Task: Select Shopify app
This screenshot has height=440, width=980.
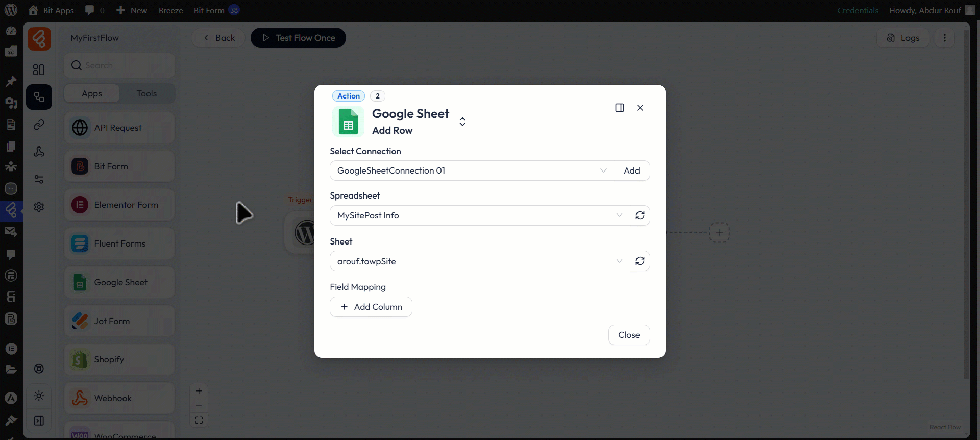Action: tap(119, 359)
